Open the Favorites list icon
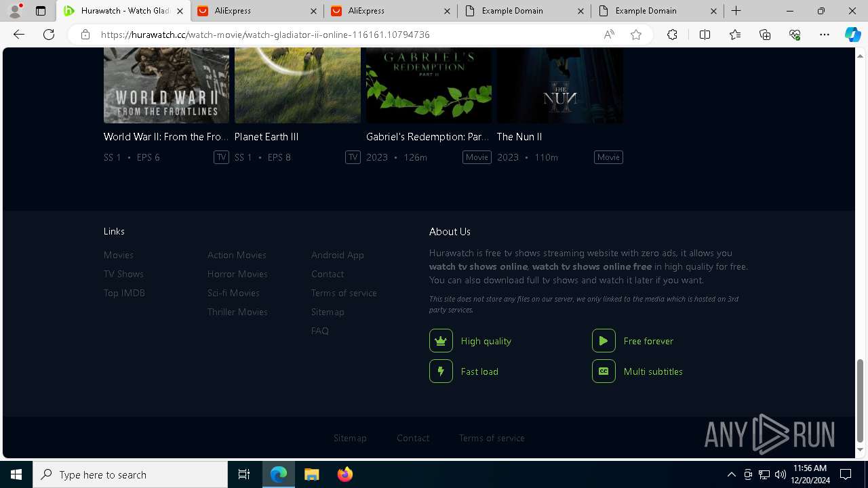Viewport: 868px width, 488px height. 735,35
